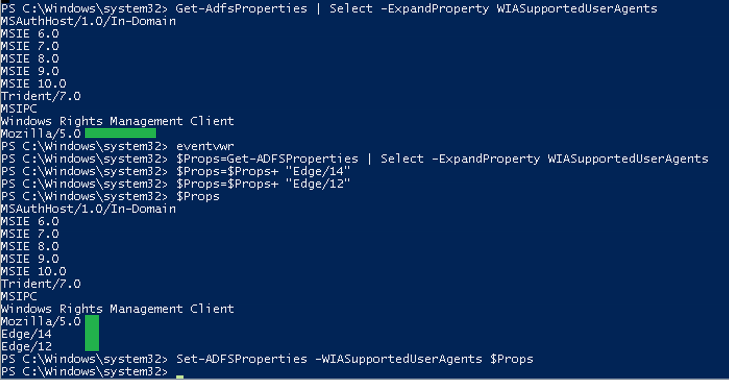Viewport: 729px width, 380px height.
Task: Click the Edge/12 entry in the $Props output
Action: coord(27,347)
